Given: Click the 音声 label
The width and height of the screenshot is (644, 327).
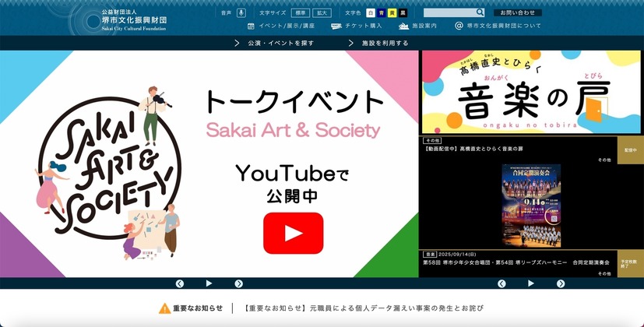Looking at the screenshot, I should [227, 12].
